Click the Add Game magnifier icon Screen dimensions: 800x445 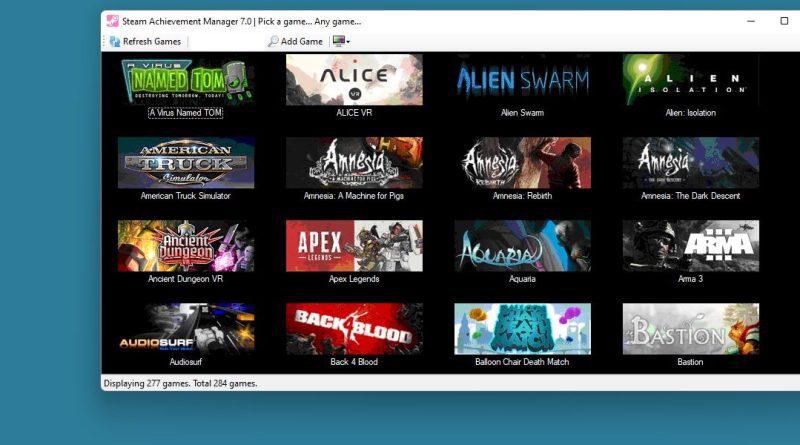coord(273,41)
